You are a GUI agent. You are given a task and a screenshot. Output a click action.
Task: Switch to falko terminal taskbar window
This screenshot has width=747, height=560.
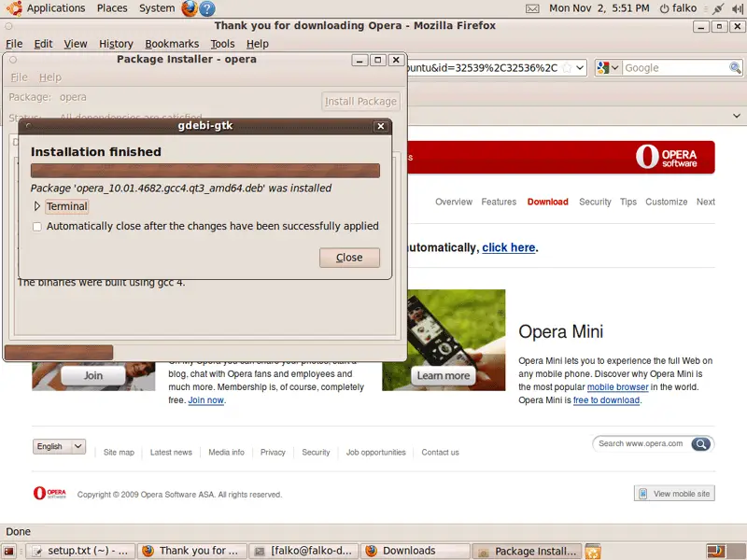(x=303, y=552)
